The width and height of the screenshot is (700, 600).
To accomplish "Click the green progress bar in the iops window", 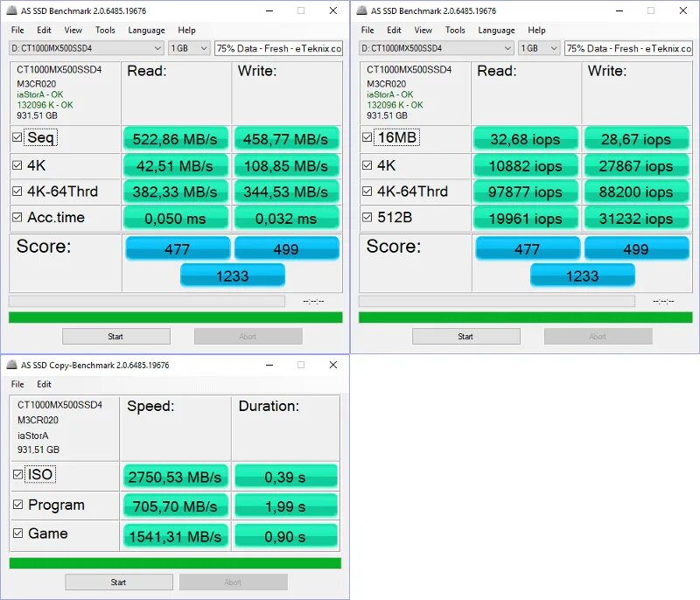I will tap(526, 317).
